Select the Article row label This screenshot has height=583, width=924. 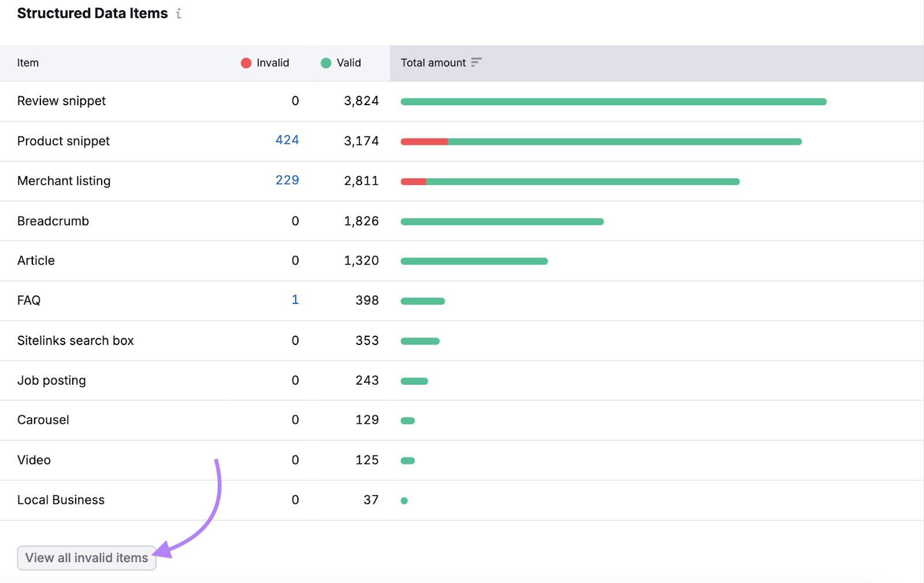tap(36, 261)
